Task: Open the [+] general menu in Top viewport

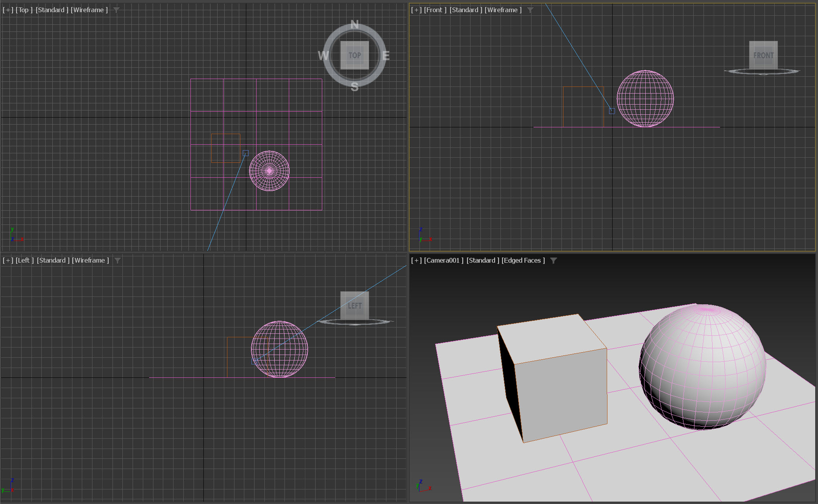Action: click(x=8, y=10)
